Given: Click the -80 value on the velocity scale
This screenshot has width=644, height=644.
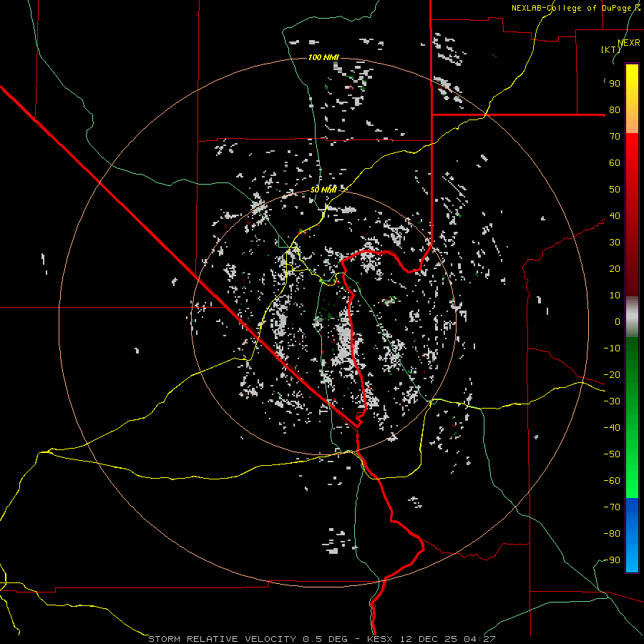Looking at the screenshot, I should click(x=612, y=534).
